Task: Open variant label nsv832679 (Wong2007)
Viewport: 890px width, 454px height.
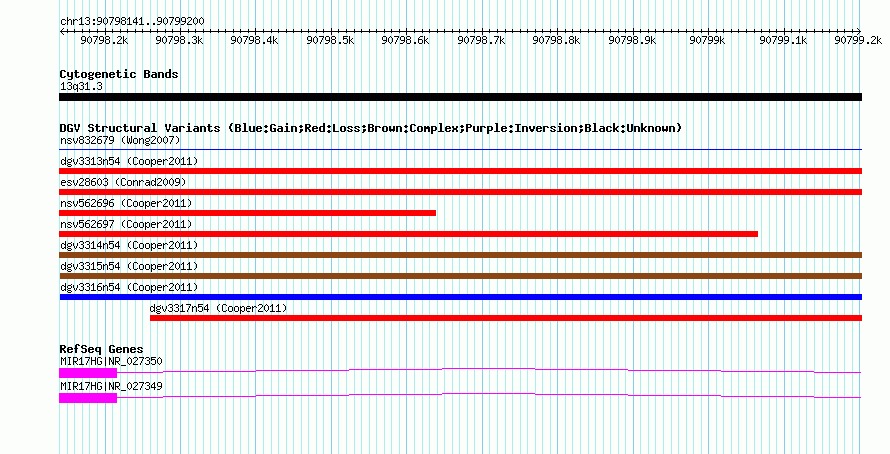Action: tap(120, 140)
